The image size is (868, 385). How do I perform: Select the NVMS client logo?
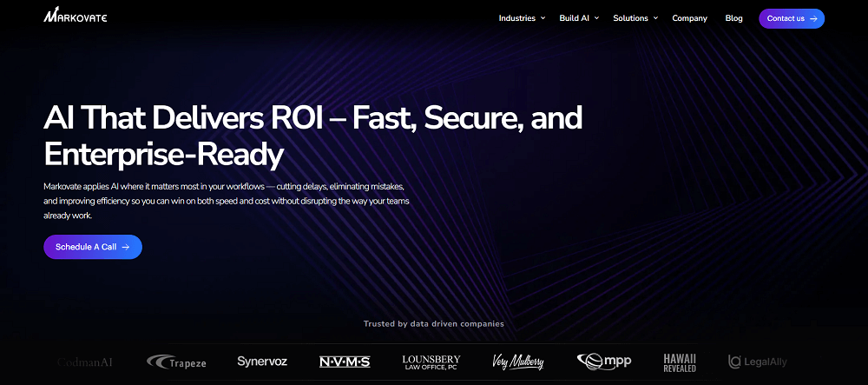coord(345,362)
